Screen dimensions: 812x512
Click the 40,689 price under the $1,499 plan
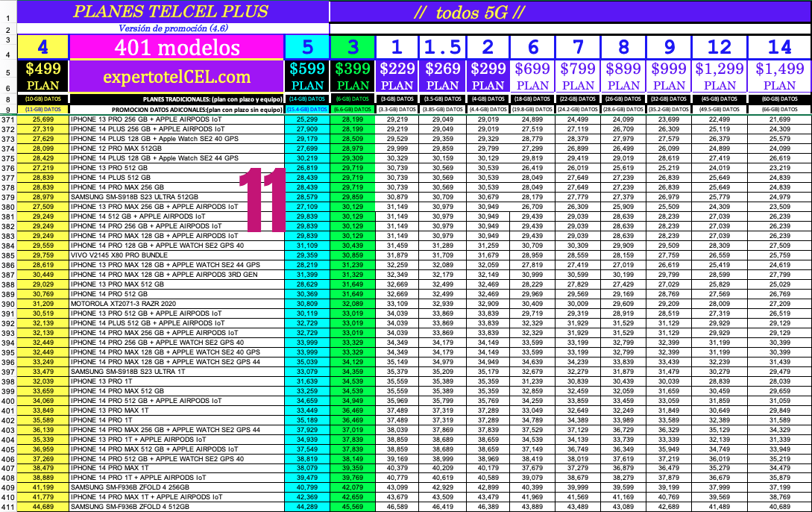[779, 507]
